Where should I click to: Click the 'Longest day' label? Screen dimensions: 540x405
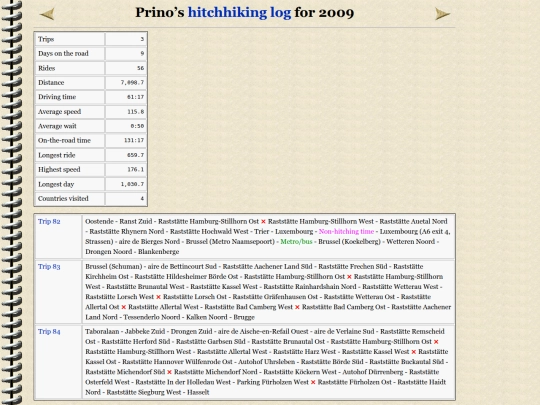point(56,184)
